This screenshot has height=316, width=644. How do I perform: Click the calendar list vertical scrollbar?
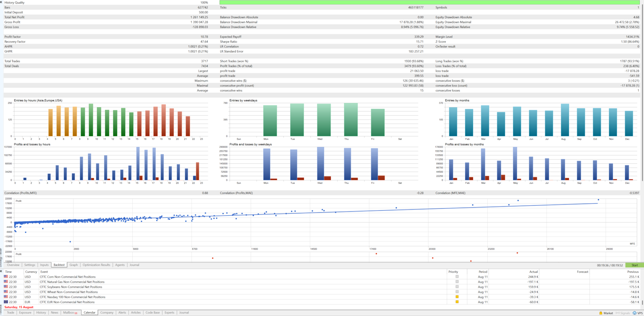(x=643, y=287)
